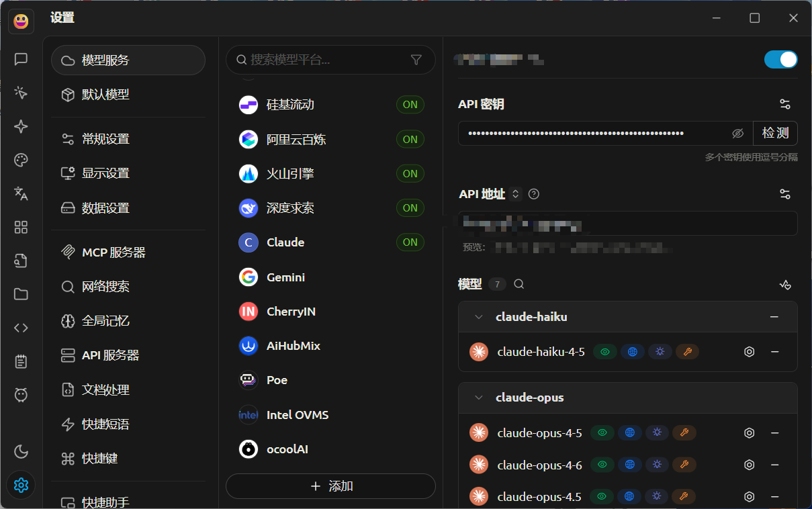Image resolution: width=812 pixels, height=509 pixels.
Task: Open the notes notepad icon in sidebar
Action: (21, 361)
